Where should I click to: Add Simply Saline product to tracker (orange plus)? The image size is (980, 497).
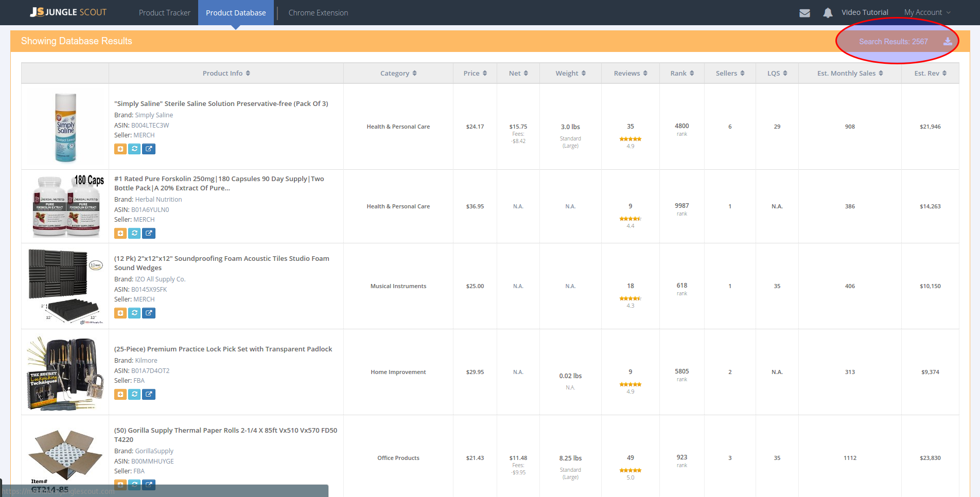[x=120, y=149]
